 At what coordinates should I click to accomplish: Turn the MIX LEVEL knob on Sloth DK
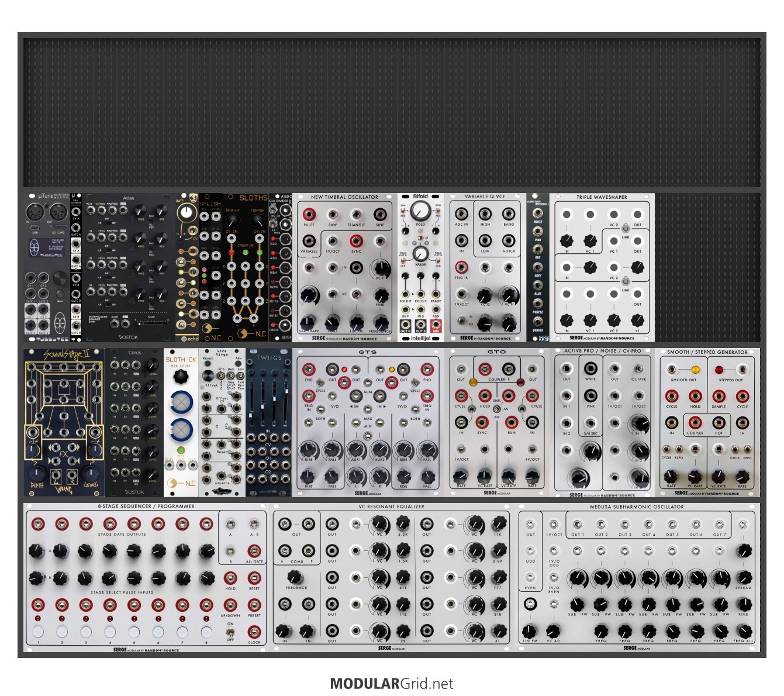181,377
